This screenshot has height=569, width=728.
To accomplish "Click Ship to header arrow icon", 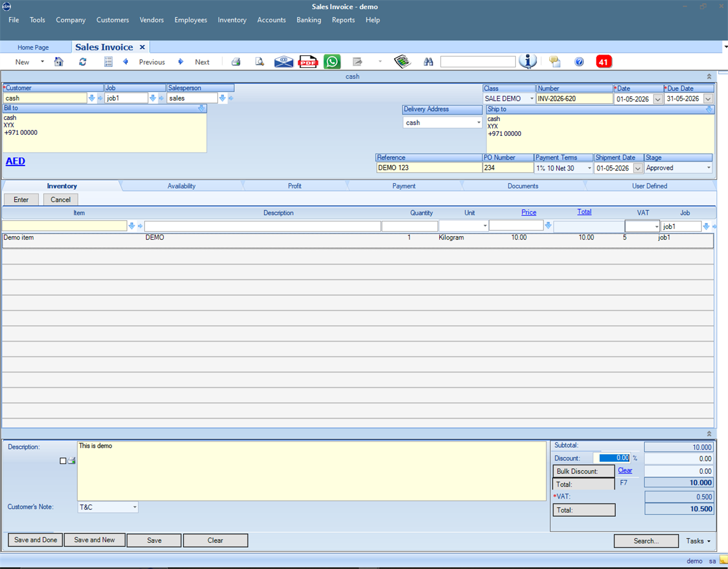I will pos(709,109).
